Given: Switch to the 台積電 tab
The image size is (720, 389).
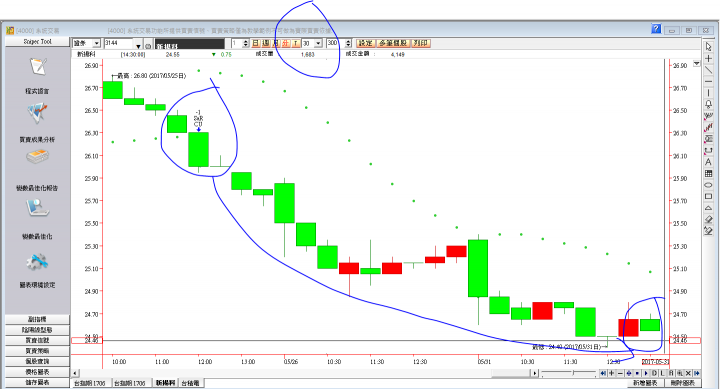Looking at the screenshot, I should (x=191, y=383).
